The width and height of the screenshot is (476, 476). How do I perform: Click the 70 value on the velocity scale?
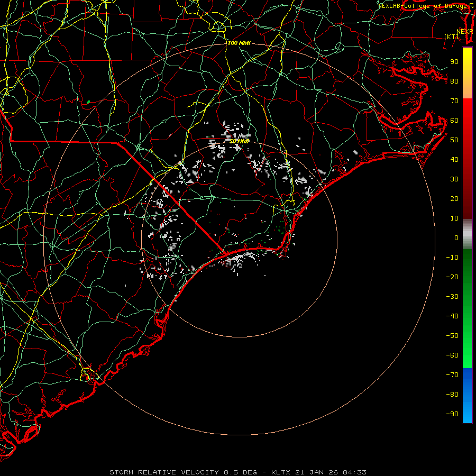coord(454,101)
